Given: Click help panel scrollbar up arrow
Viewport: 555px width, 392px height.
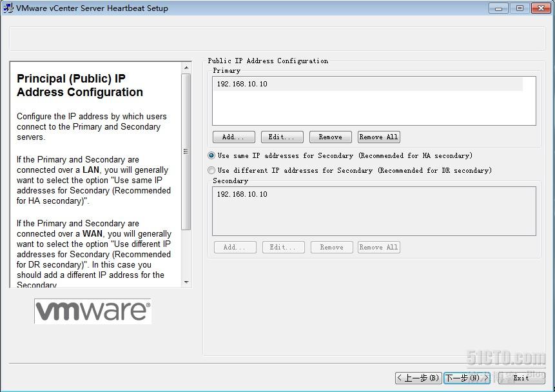Looking at the screenshot, I should [186, 68].
